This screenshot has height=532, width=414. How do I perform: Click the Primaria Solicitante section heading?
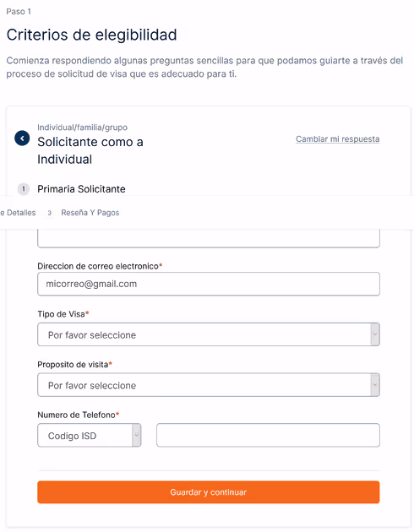(x=81, y=189)
